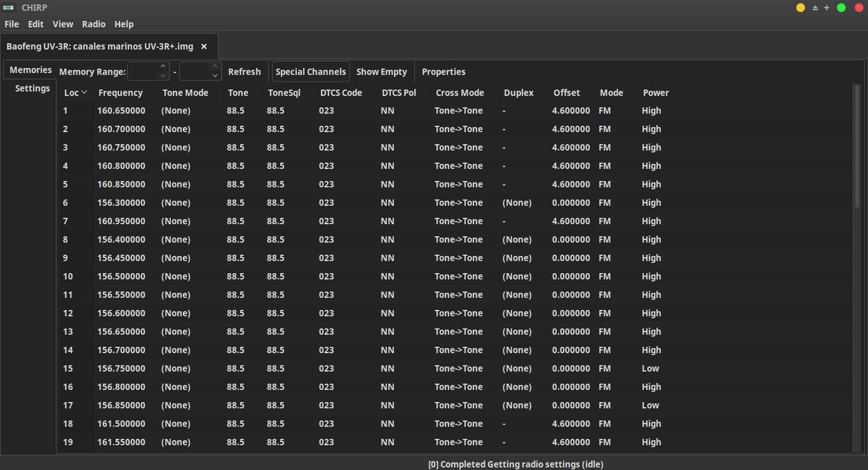Image resolution: width=868 pixels, height=470 pixels.
Task: Click the Mode column header
Action: pos(611,93)
